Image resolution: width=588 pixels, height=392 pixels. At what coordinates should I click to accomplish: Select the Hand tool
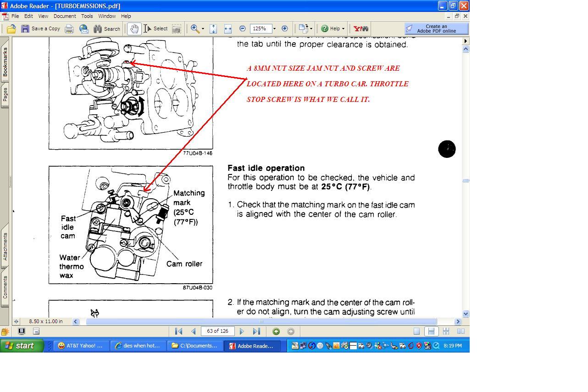(134, 28)
